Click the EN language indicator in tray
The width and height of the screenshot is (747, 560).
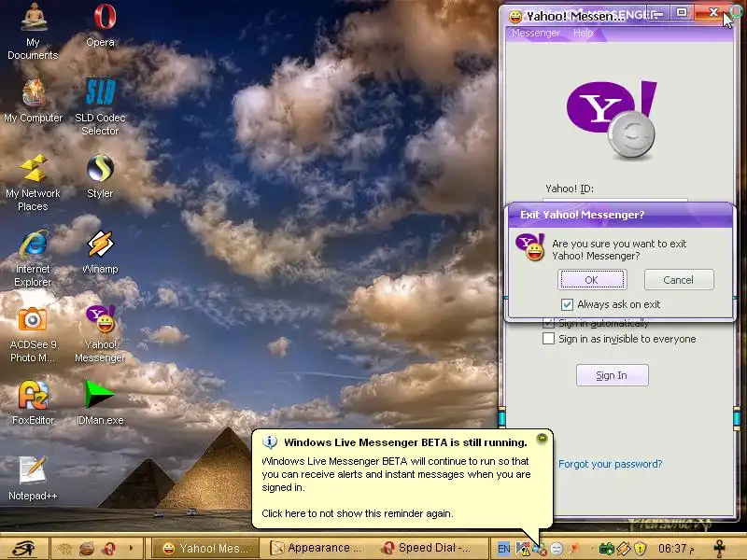(503, 549)
